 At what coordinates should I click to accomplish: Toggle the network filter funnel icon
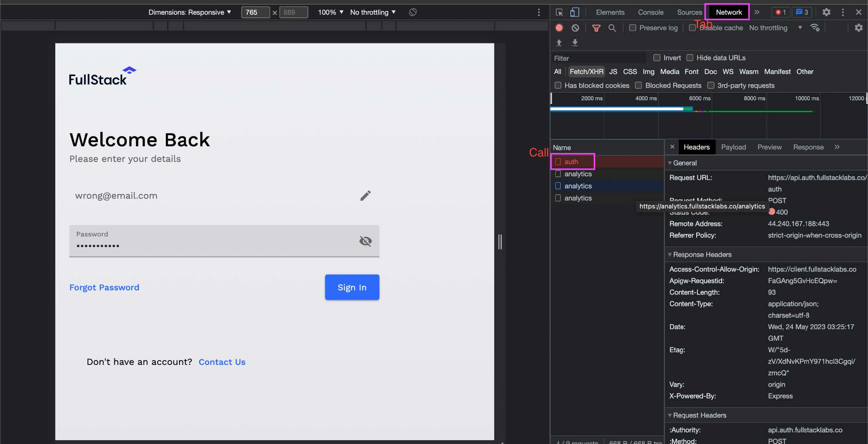coord(596,28)
